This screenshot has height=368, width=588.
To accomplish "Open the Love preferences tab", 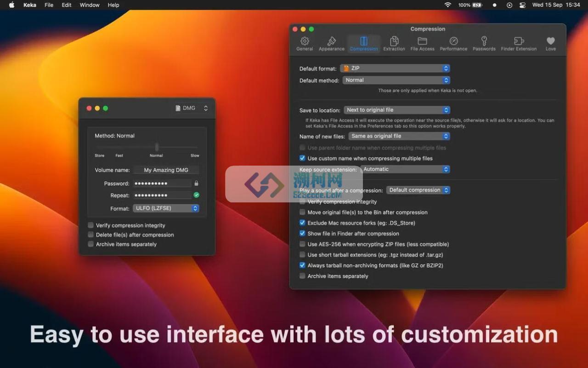I will pyautogui.click(x=551, y=44).
